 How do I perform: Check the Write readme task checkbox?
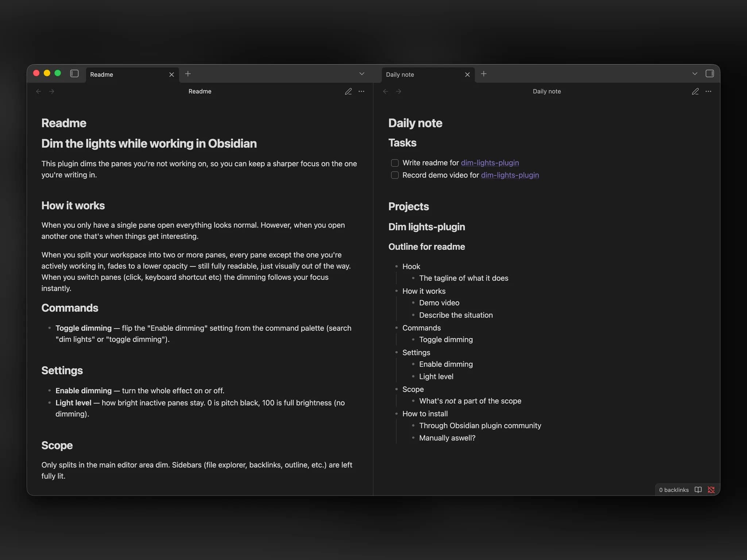[x=395, y=163]
